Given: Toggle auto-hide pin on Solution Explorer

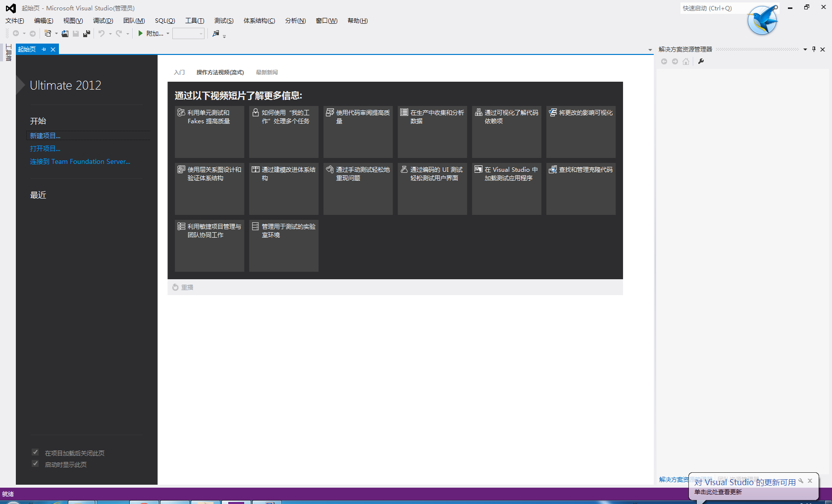Looking at the screenshot, I should click(814, 49).
